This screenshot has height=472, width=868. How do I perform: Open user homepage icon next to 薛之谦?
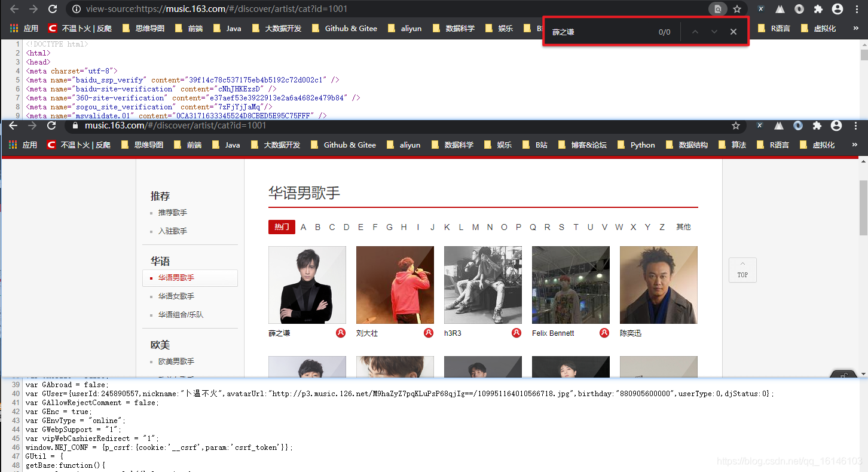pos(341,333)
